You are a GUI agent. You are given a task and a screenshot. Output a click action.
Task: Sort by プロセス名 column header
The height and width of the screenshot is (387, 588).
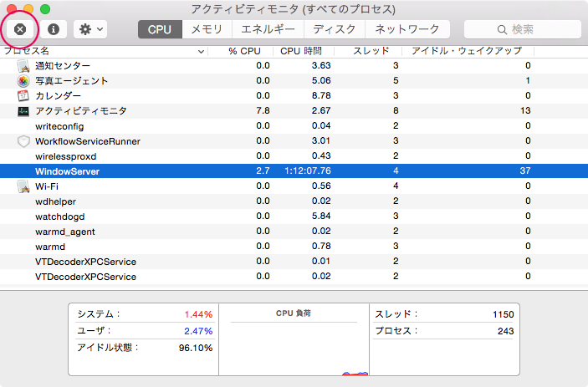coord(105,51)
